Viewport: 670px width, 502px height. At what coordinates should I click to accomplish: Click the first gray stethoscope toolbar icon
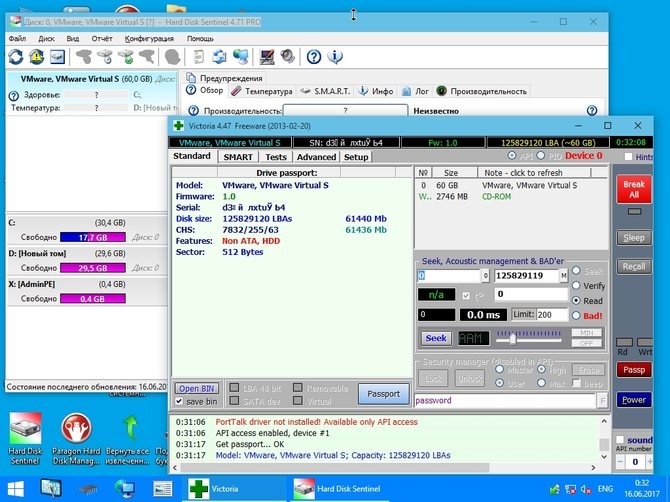84,57
